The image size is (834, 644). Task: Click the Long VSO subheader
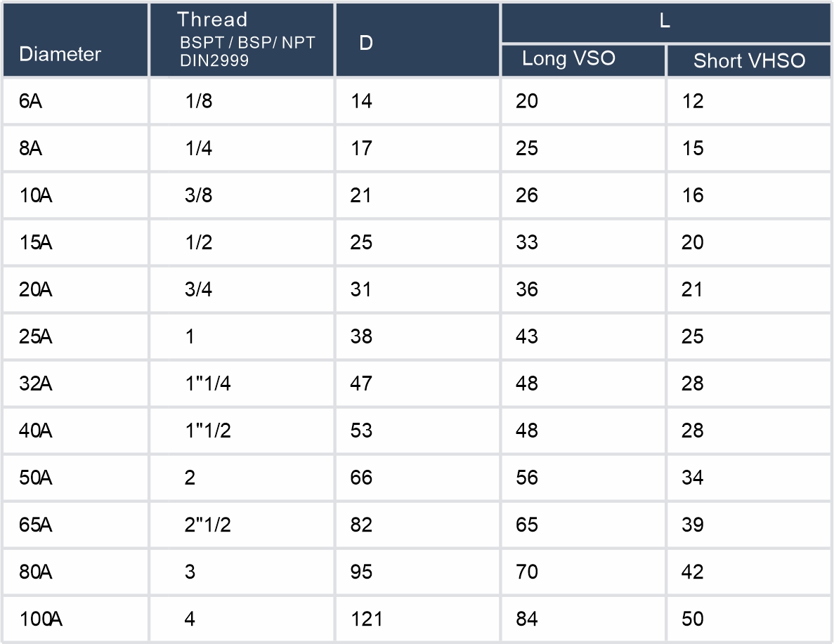pos(568,58)
